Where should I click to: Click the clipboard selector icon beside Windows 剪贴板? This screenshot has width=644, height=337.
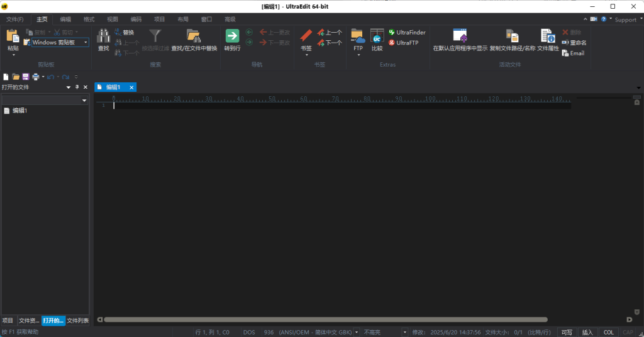[x=26, y=42]
